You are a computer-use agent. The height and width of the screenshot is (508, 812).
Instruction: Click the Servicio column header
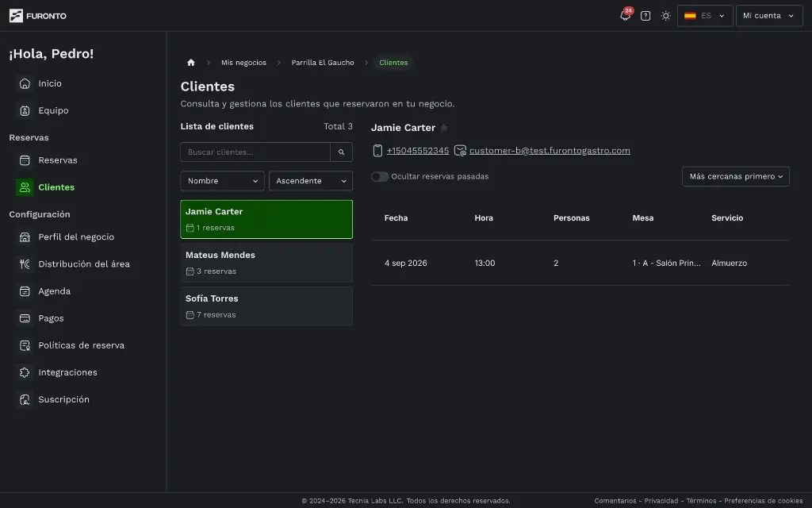point(727,218)
